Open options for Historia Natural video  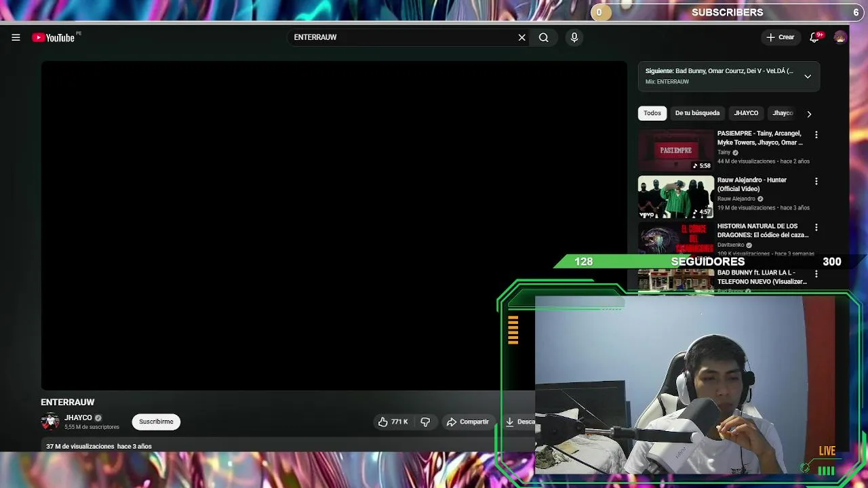click(x=816, y=228)
